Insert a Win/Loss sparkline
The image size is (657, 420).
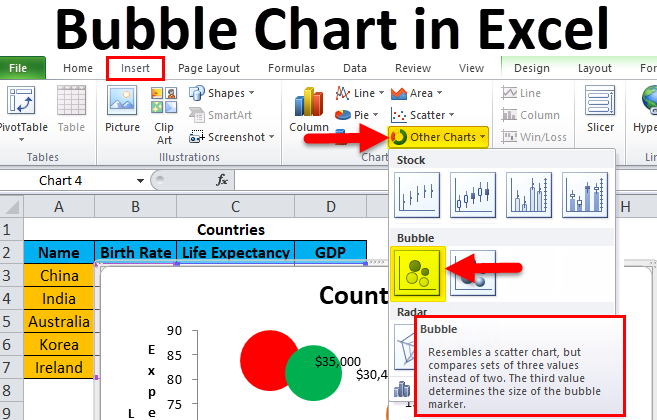tap(534, 137)
